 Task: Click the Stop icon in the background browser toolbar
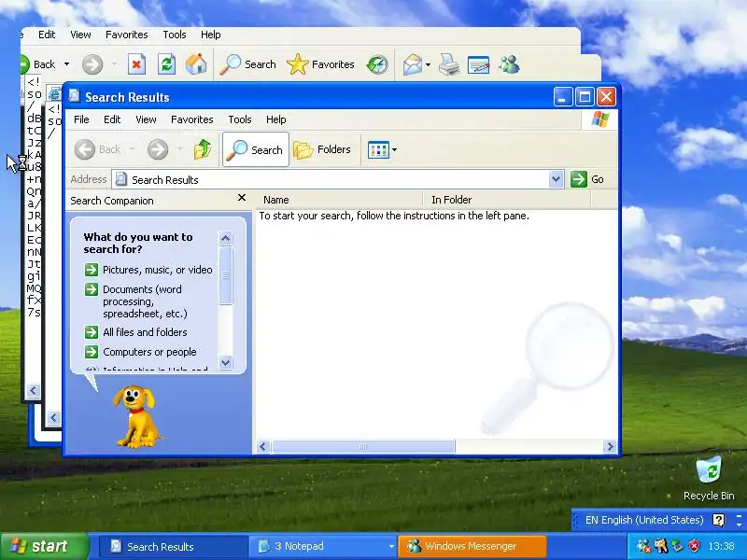pos(136,64)
